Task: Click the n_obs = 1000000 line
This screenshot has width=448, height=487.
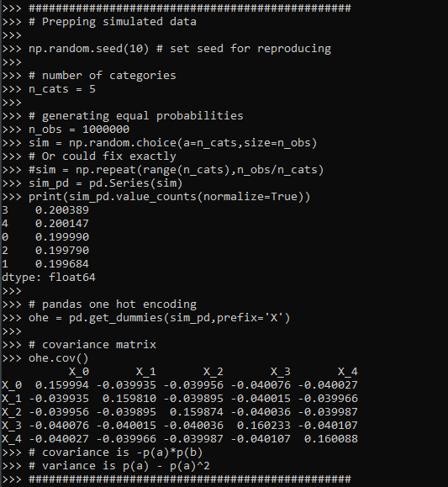Action: click(79, 130)
